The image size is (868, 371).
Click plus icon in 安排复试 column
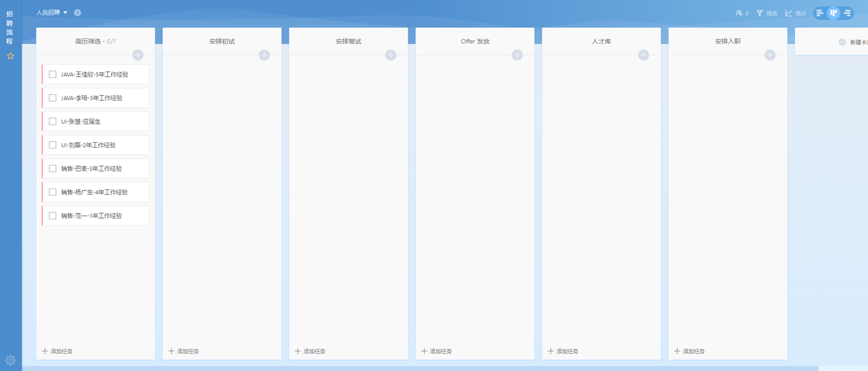391,55
